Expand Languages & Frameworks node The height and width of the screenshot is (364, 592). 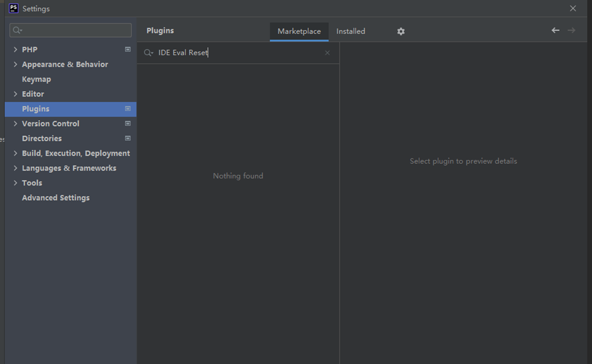(15, 168)
